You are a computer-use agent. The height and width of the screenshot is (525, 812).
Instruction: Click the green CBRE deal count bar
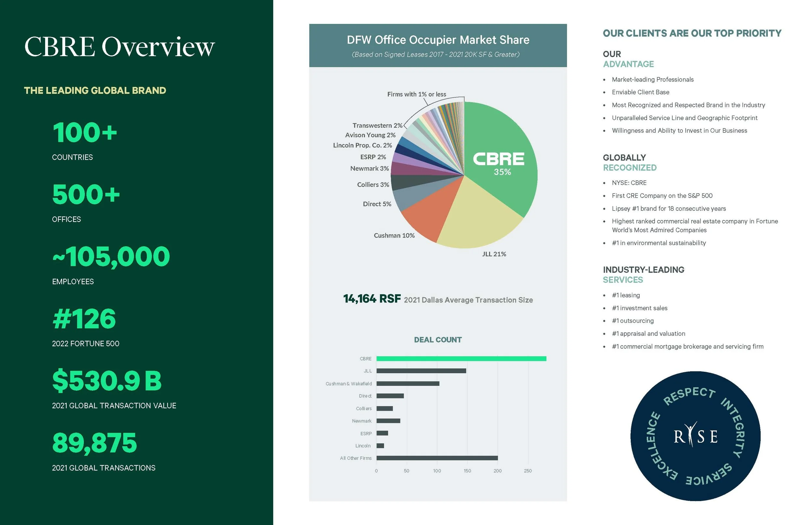click(461, 359)
